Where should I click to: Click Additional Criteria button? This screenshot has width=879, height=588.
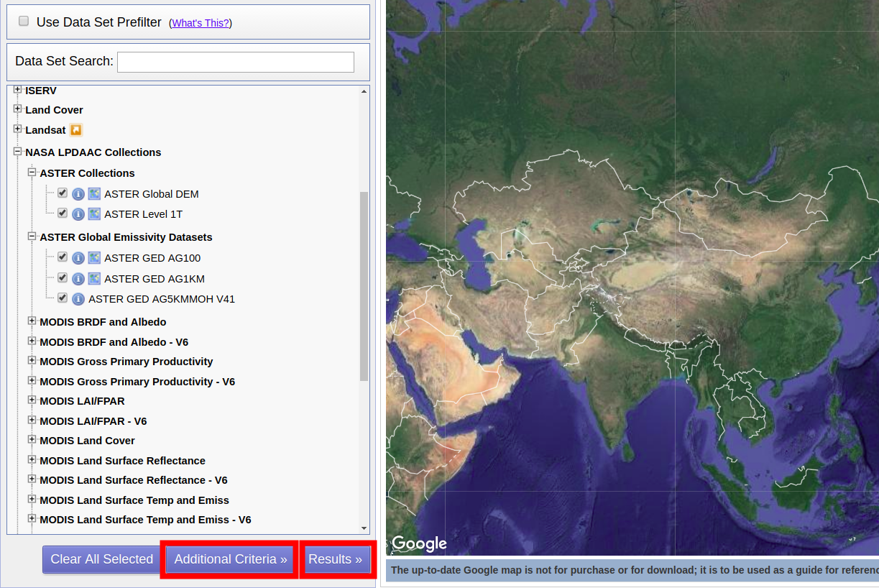[x=231, y=559]
